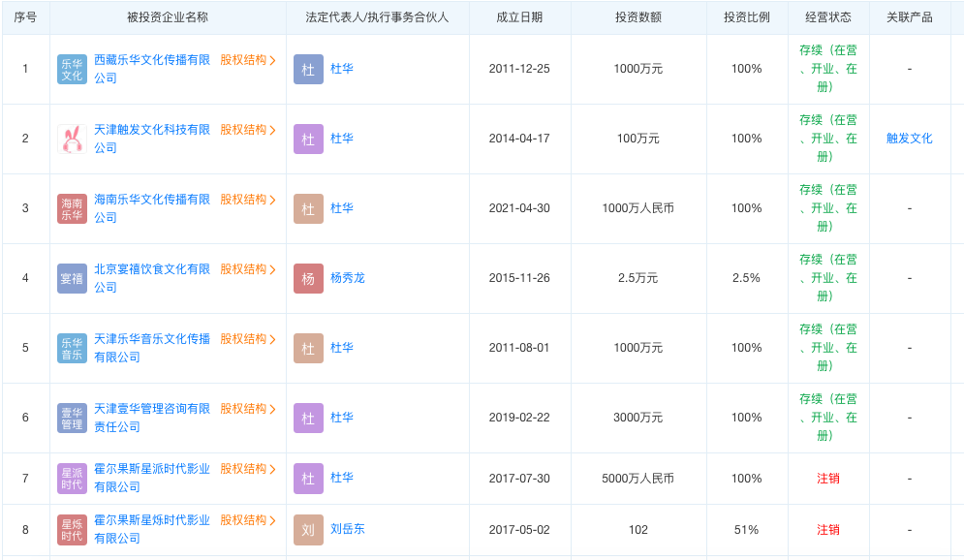This screenshot has width=964, height=560.
Task: Click 注销 status in 霍尔果斯星烁 row
Action: (828, 529)
